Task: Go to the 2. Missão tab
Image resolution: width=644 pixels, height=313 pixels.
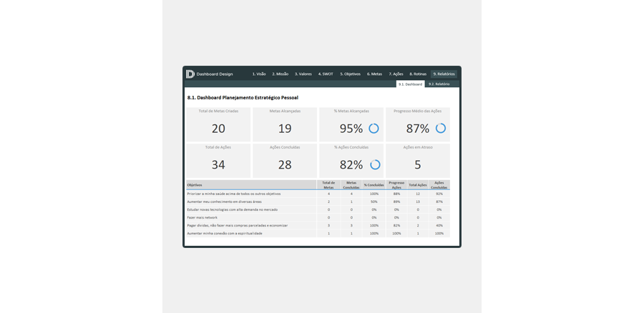Action: point(280,74)
